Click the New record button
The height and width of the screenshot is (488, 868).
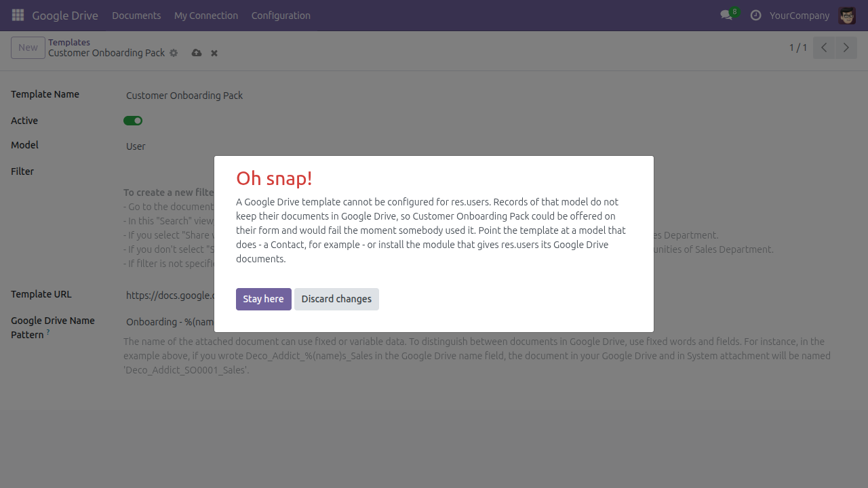28,47
